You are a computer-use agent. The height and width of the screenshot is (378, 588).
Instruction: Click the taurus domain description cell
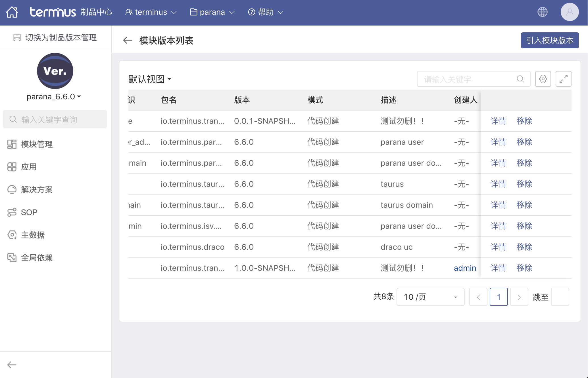click(x=407, y=205)
